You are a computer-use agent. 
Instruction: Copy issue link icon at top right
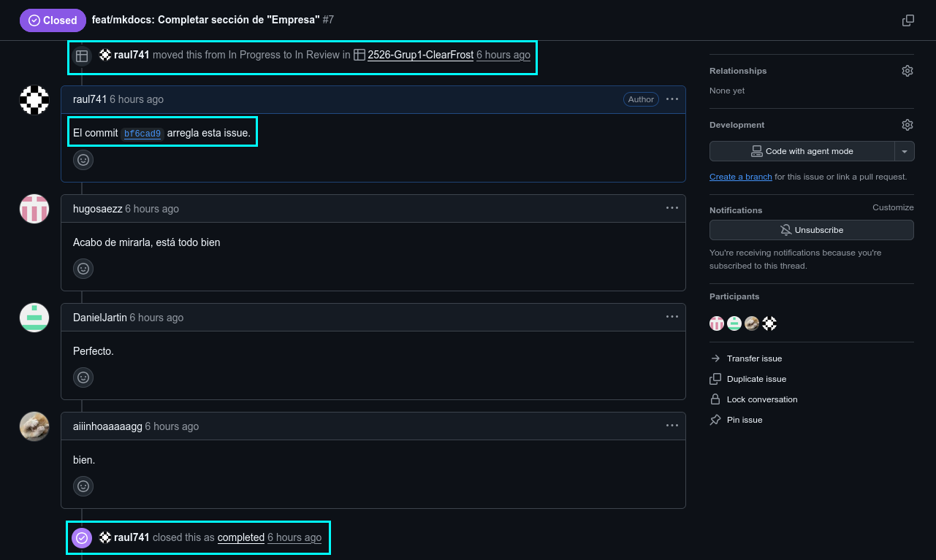pyautogui.click(x=908, y=20)
